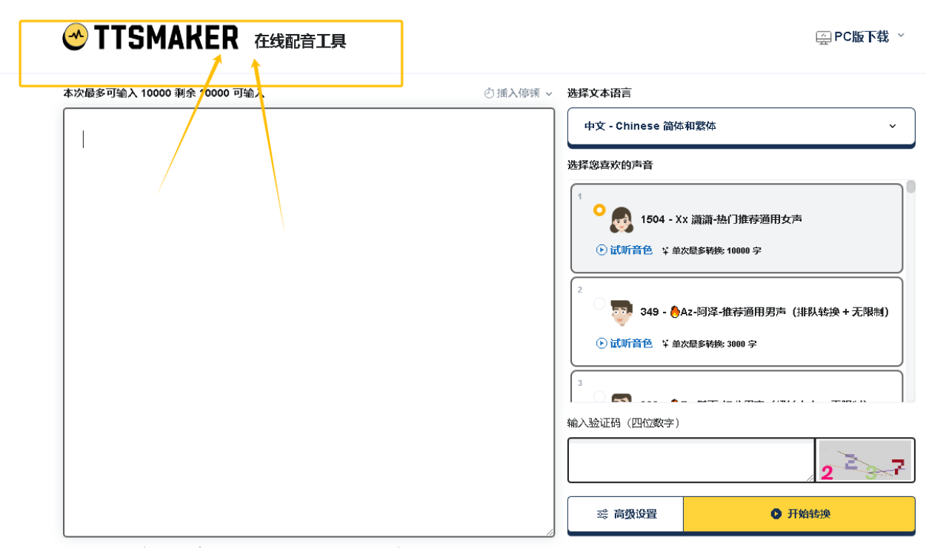Click the 阿泽 male avatar
This screenshot has height=560, width=926.
[x=622, y=312]
